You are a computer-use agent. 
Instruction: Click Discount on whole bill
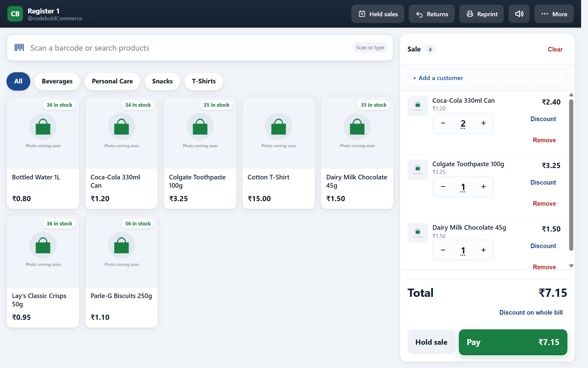[x=531, y=312]
